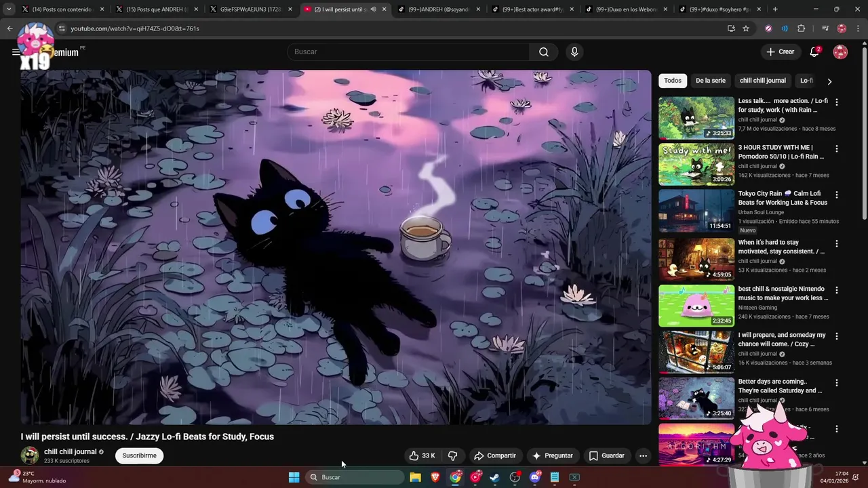Switch to 'G9ieFSPWcAEJUN3' tab
Screen dimensions: 868x488
pyautogui.click(x=250, y=9)
